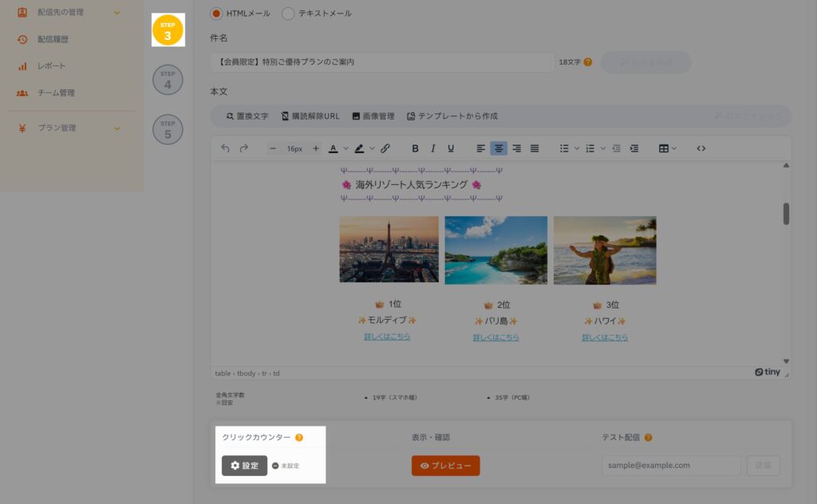Select the テキストメール radio button
817x504 pixels.
pos(288,14)
